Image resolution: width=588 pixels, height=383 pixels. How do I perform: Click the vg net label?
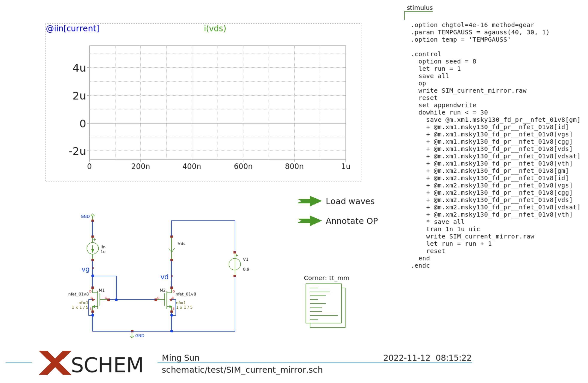85,269
